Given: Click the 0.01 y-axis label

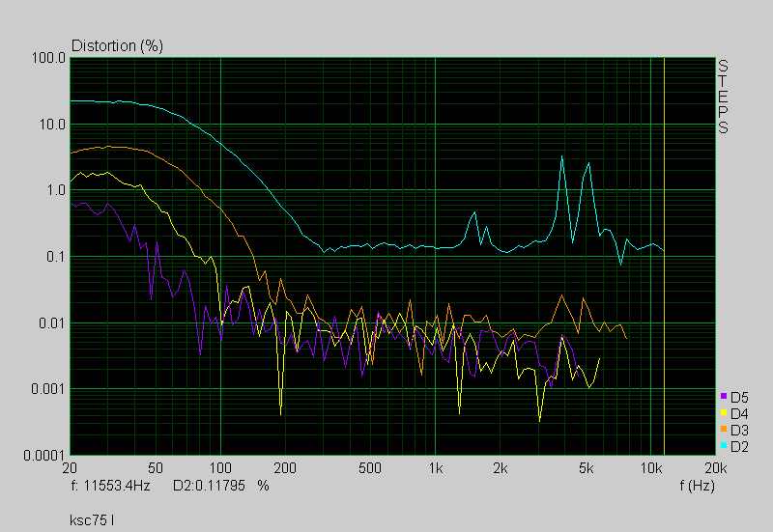Looking at the screenshot, I should coord(52,323).
